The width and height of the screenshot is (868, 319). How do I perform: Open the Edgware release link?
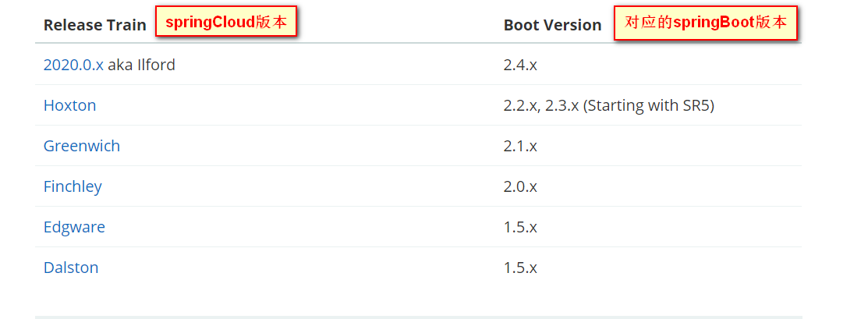[74, 227]
